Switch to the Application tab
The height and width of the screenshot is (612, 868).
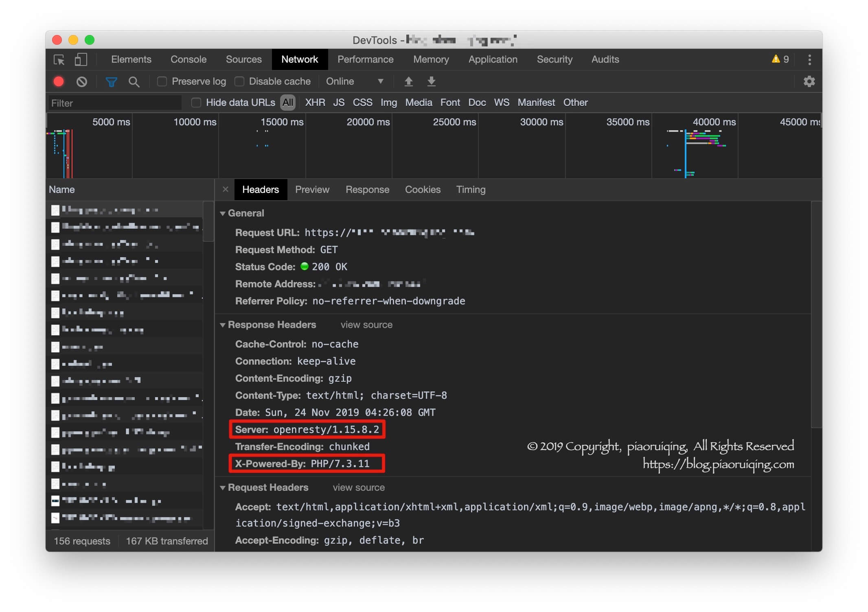tap(493, 59)
